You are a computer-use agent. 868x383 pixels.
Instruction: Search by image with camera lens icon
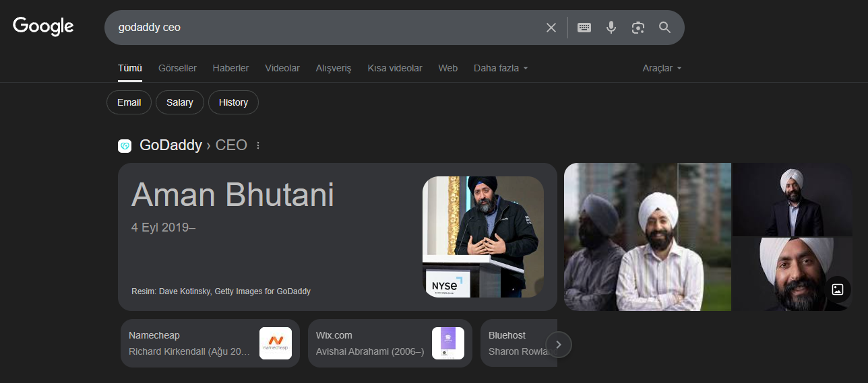[638, 28]
